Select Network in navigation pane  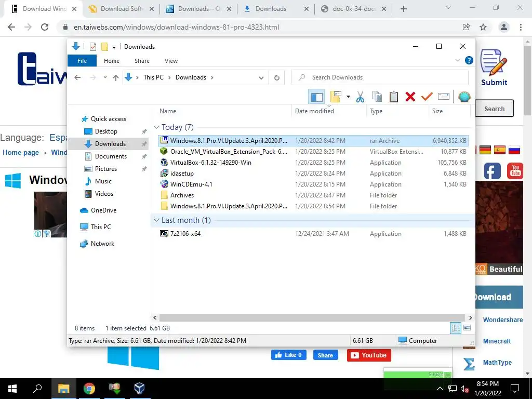pyautogui.click(x=102, y=244)
